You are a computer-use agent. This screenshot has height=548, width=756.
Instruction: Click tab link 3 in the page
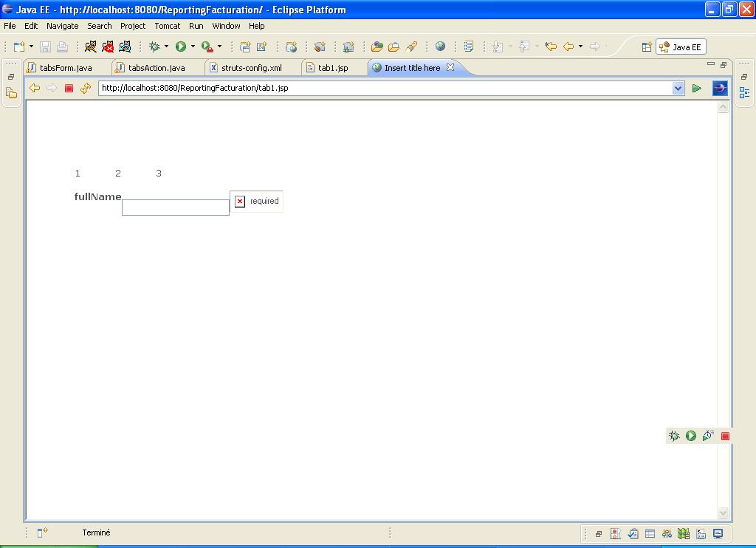click(x=159, y=173)
